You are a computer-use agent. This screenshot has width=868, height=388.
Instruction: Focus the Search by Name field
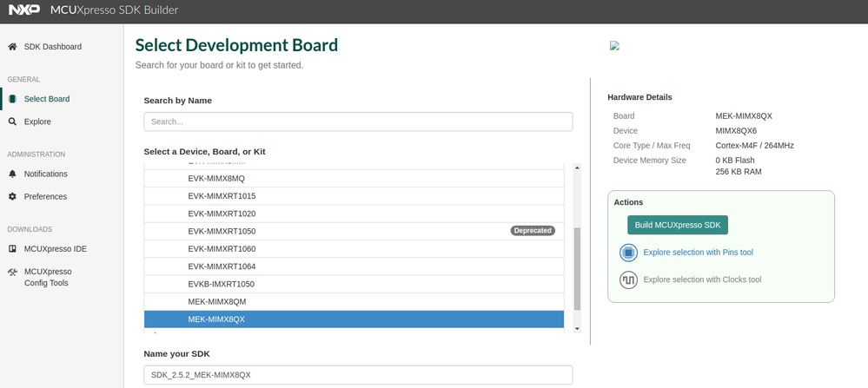click(x=358, y=122)
